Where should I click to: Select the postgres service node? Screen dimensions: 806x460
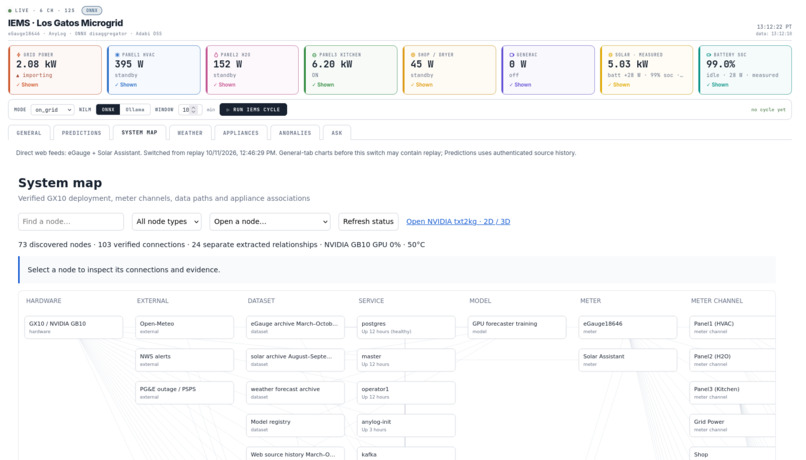coord(406,327)
